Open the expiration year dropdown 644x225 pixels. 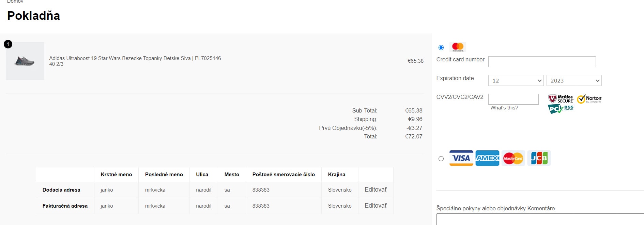click(x=574, y=80)
